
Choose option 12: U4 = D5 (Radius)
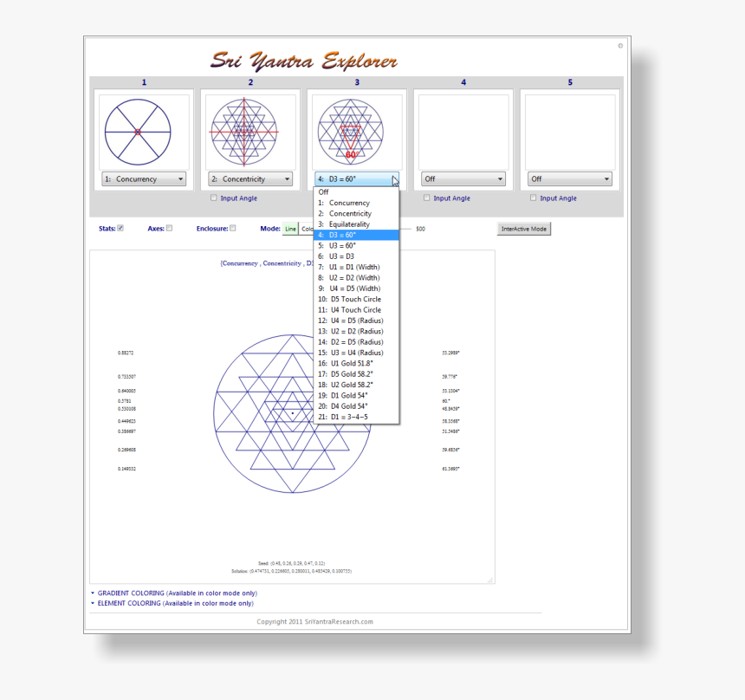click(x=356, y=321)
